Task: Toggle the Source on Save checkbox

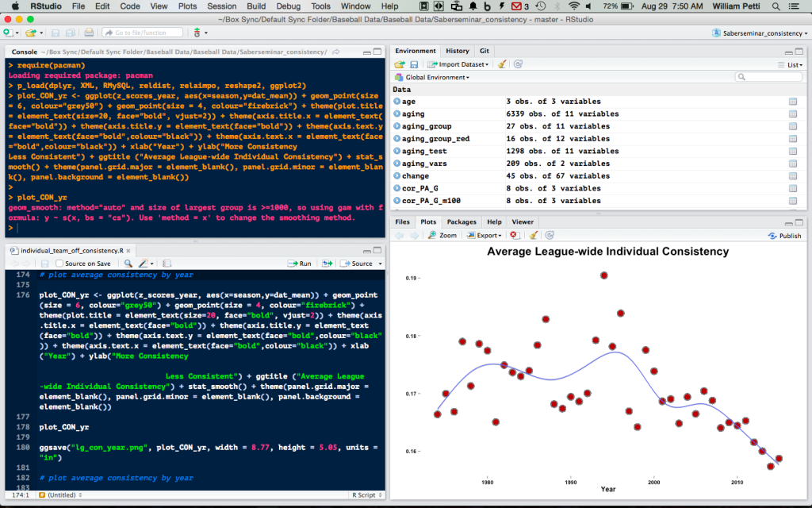Action: pos(59,263)
